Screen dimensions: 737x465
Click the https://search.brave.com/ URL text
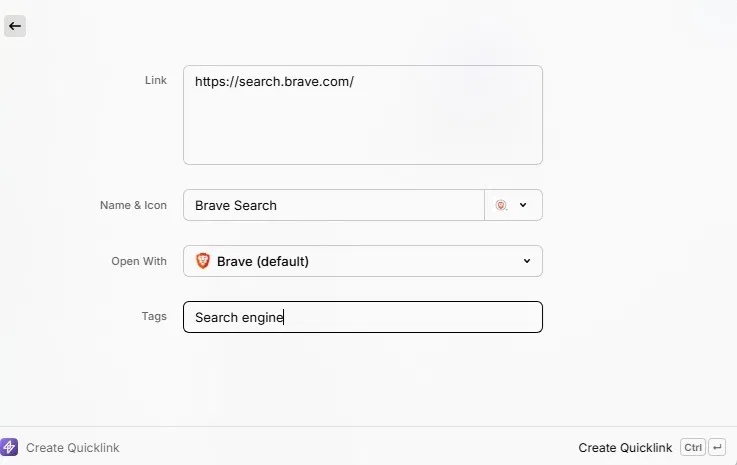point(274,82)
